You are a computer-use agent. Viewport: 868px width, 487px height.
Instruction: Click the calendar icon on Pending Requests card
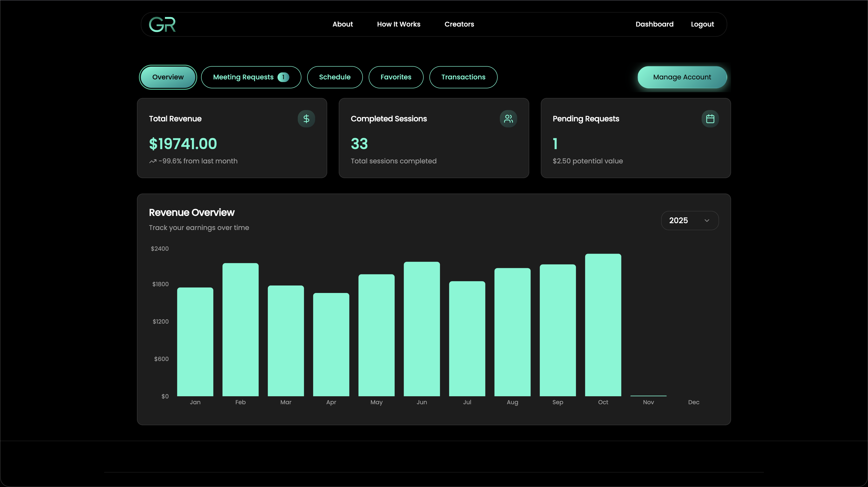[710, 118]
